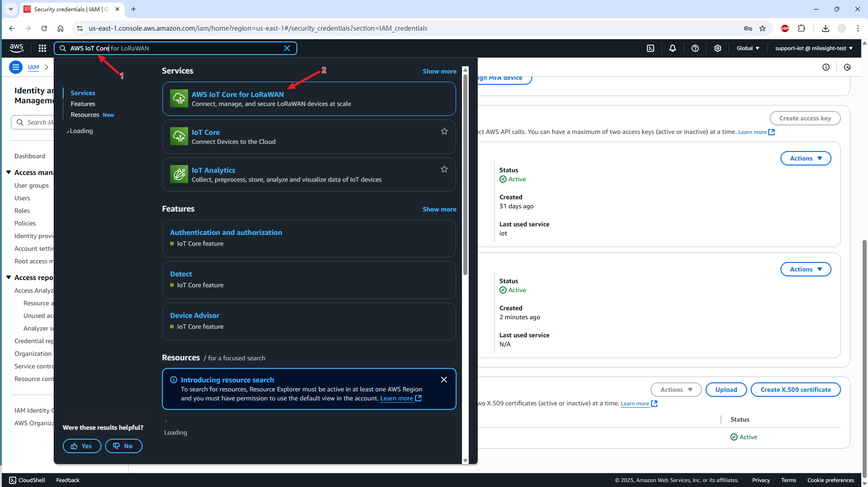Image resolution: width=868 pixels, height=487 pixels.
Task: Click the thumbs-up Yes feedback button
Action: click(82, 446)
